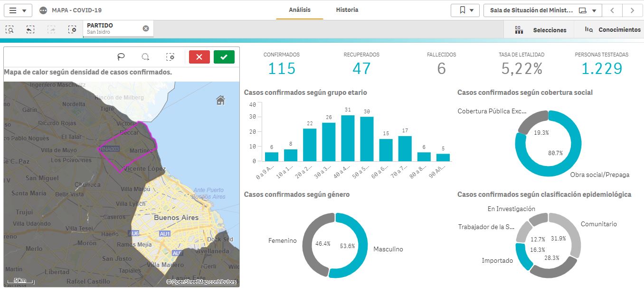Activate the lasso selection tool on the map

click(x=121, y=57)
